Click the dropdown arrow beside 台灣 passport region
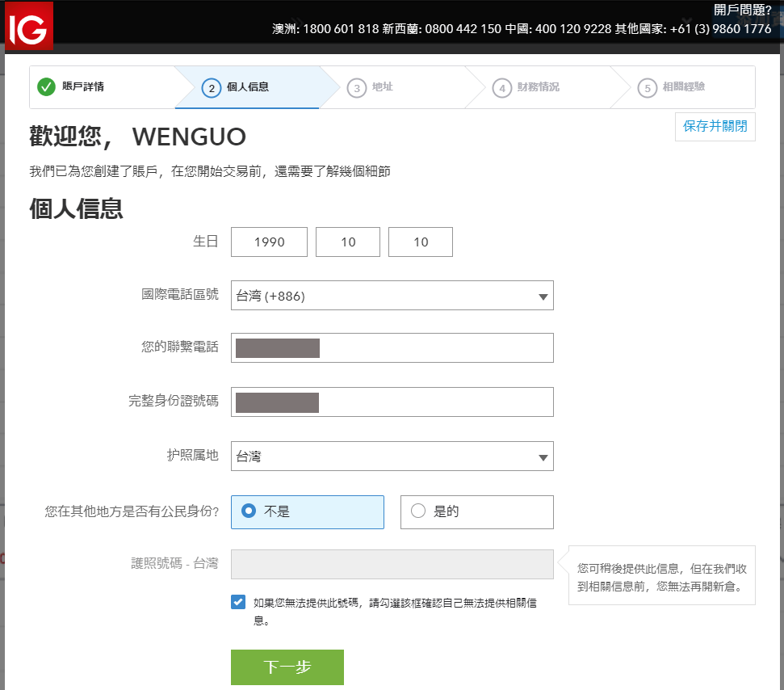Viewport: 784px width, 690px height. click(543, 456)
